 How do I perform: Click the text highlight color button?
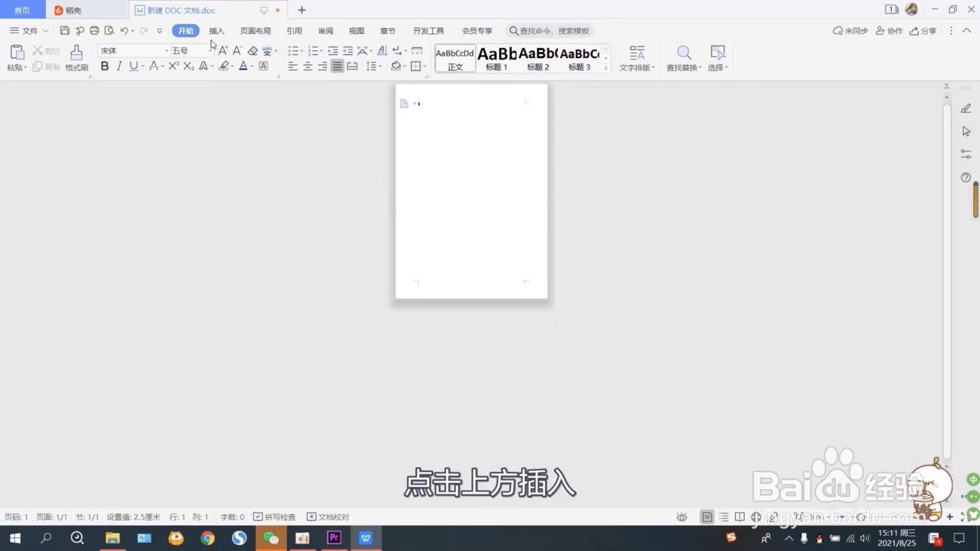224,66
